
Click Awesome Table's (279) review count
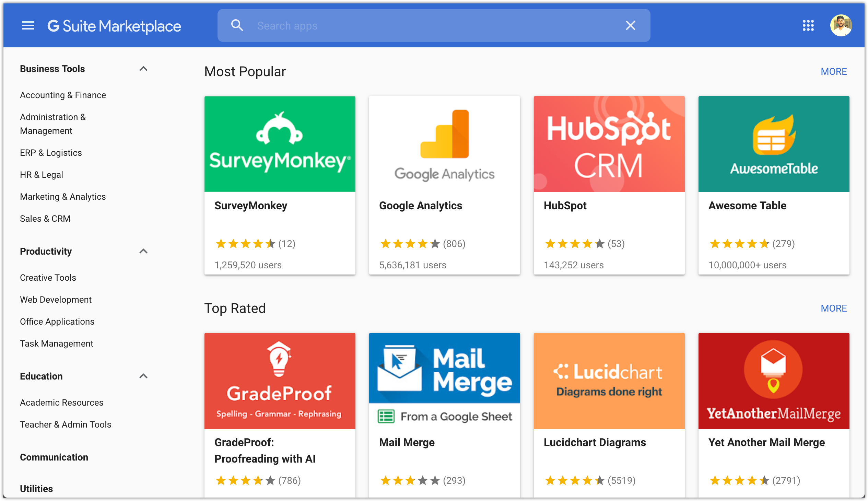point(783,244)
